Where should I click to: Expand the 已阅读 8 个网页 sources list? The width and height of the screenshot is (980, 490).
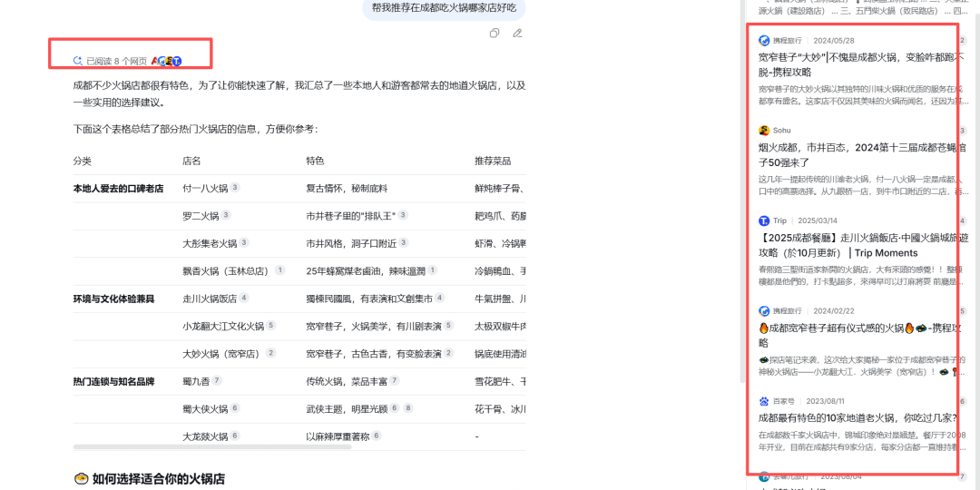pyautogui.click(x=116, y=61)
